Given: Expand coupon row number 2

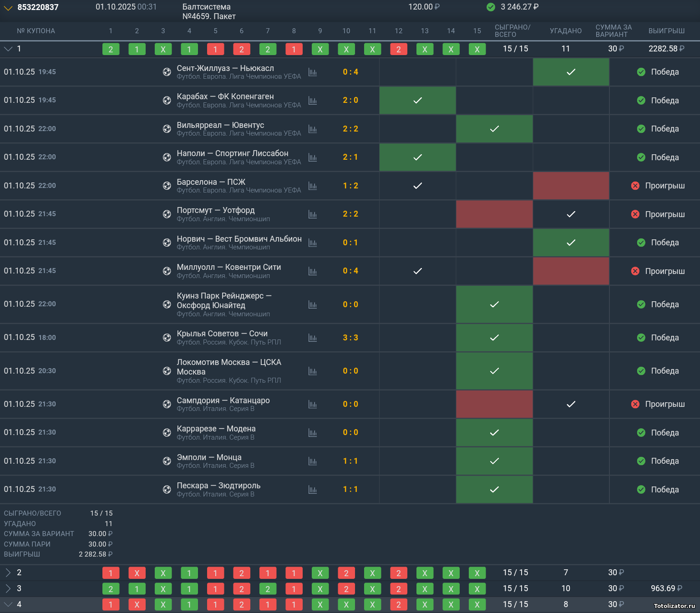Looking at the screenshot, I should pos(8,572).
